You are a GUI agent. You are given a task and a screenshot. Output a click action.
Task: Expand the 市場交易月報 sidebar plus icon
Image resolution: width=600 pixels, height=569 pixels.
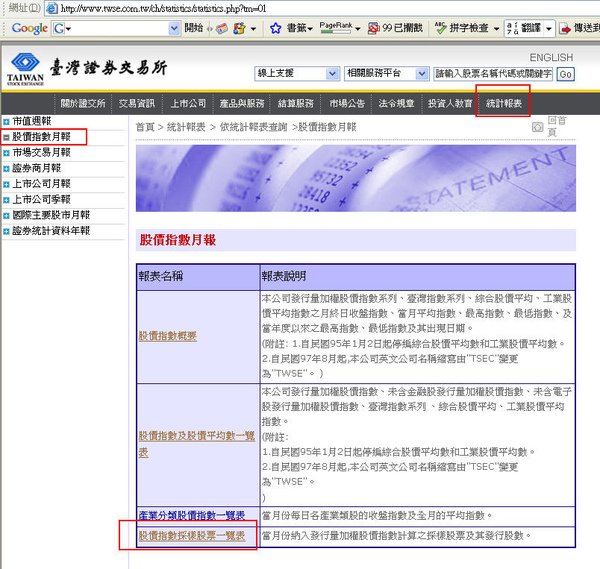(6, 153)
